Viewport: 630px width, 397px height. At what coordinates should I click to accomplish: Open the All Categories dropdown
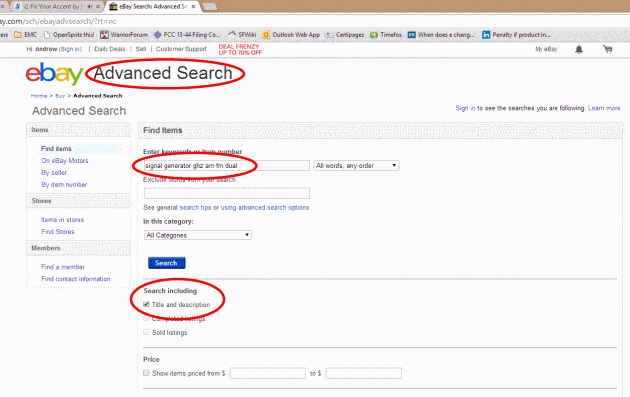click(198, 235)
